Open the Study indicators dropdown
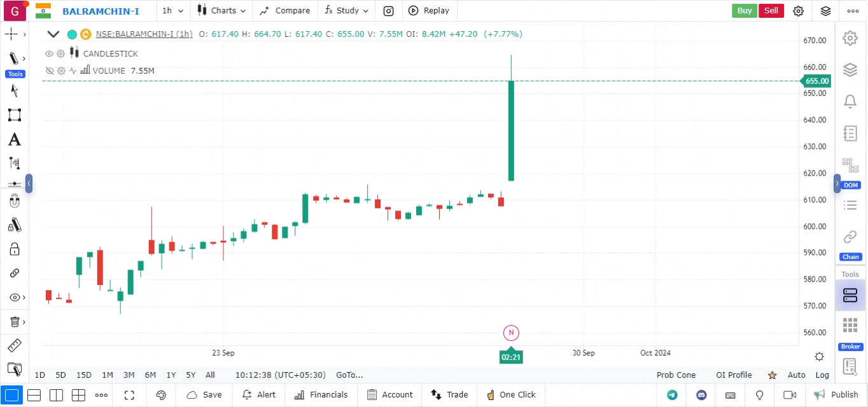This screenshot has height=407, width=868. click(347, 11)
